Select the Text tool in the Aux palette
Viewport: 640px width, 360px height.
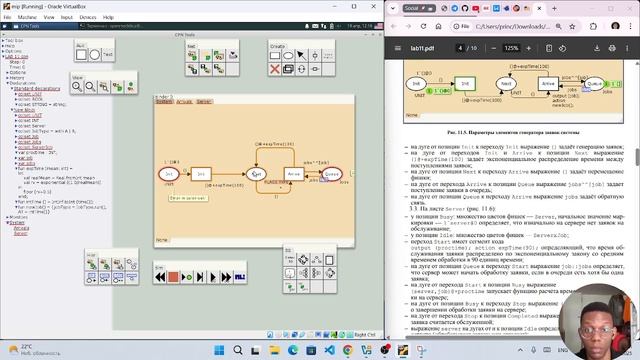click(x=108, y=55)
